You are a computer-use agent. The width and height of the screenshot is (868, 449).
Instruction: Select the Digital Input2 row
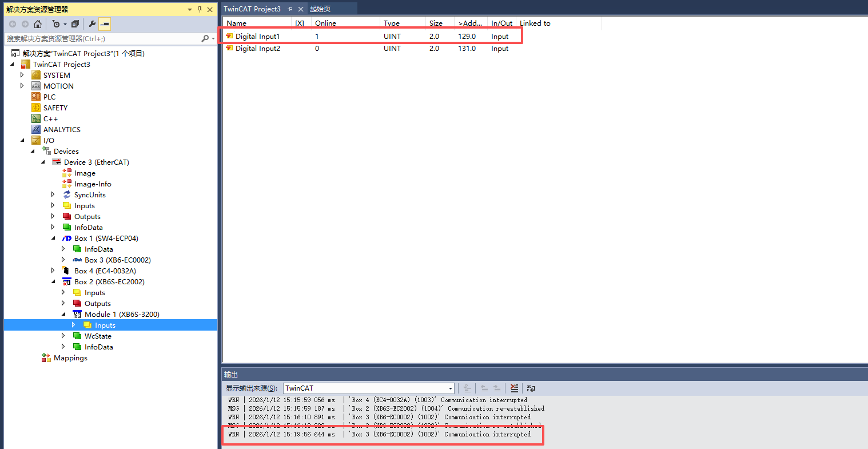(x=257, y=49)
